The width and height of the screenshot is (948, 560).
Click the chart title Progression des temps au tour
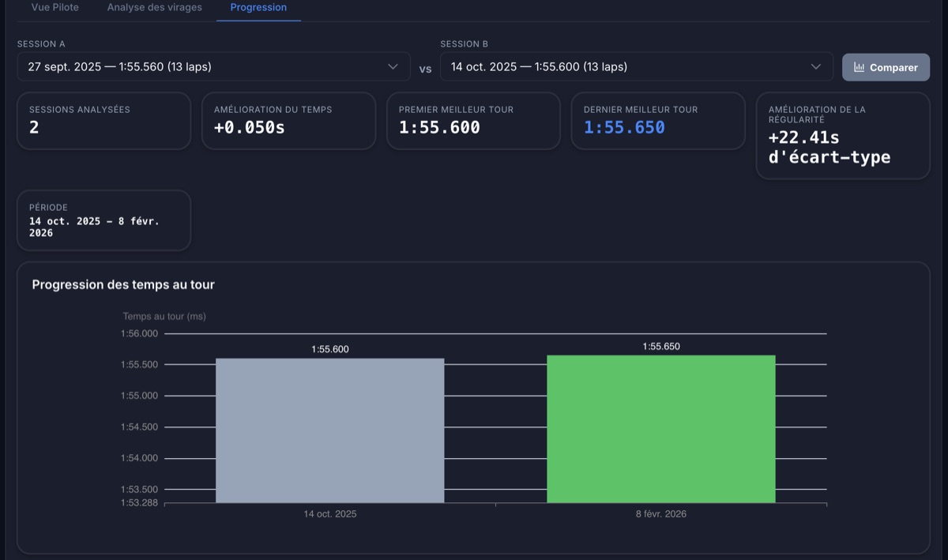click(x=123, y=284)
